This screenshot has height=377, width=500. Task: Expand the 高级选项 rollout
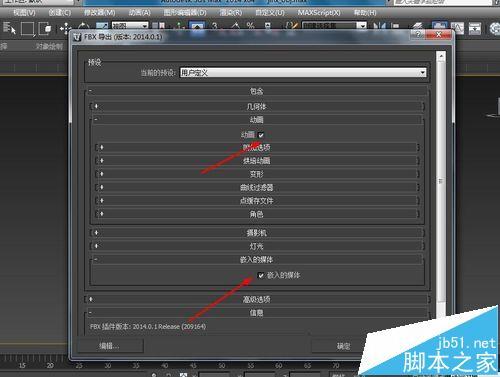(257, 299)
